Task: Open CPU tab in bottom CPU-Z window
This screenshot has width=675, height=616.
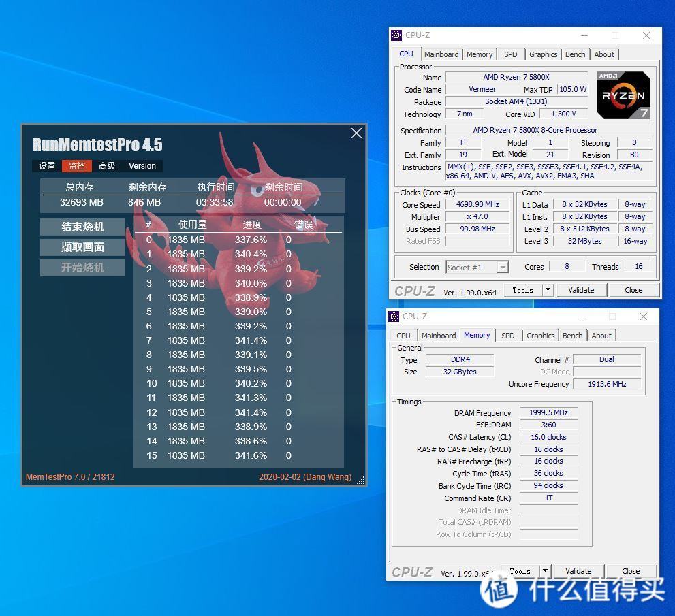Action: (403, 336)
